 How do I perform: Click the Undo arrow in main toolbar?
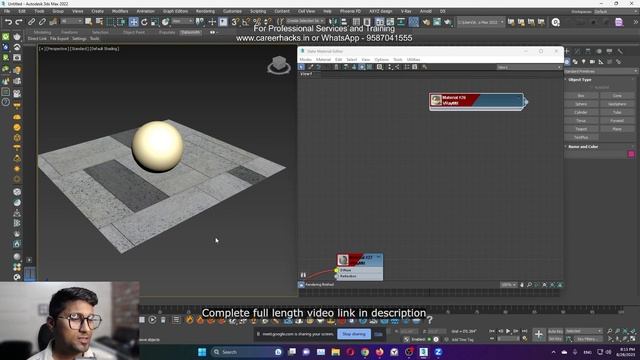(x=8, y=22)
